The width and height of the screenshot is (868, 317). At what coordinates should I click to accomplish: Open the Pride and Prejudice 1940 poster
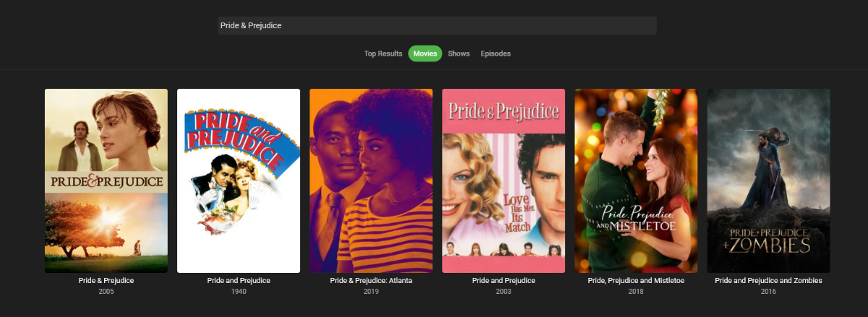pos(239,181)
